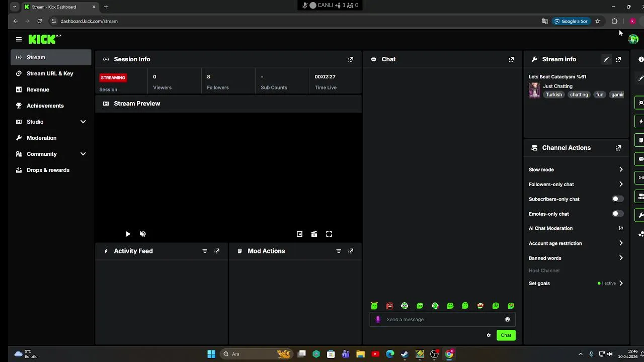Screen dimensions: 644x362
Task: Pop out the Session Info panel
Action: tap(351, 59)
